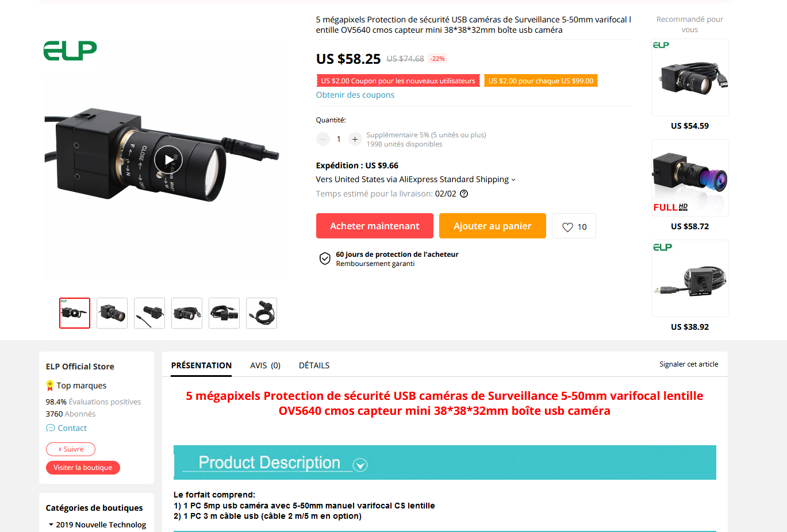Follow the store with Suivre button
Screen dimensions: 787x532
[x=71, y=449]
